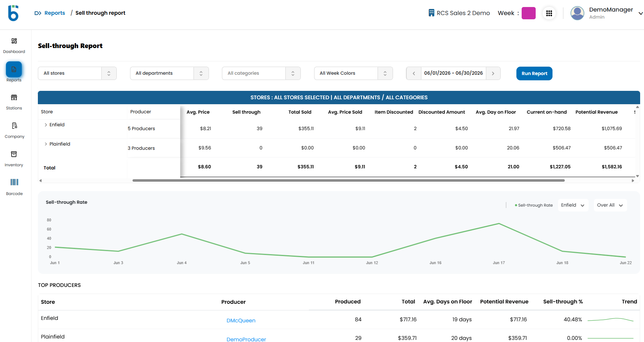
Task: Click the building icon beside RCS Sales 2 Demo
Action: click(432, 13)
